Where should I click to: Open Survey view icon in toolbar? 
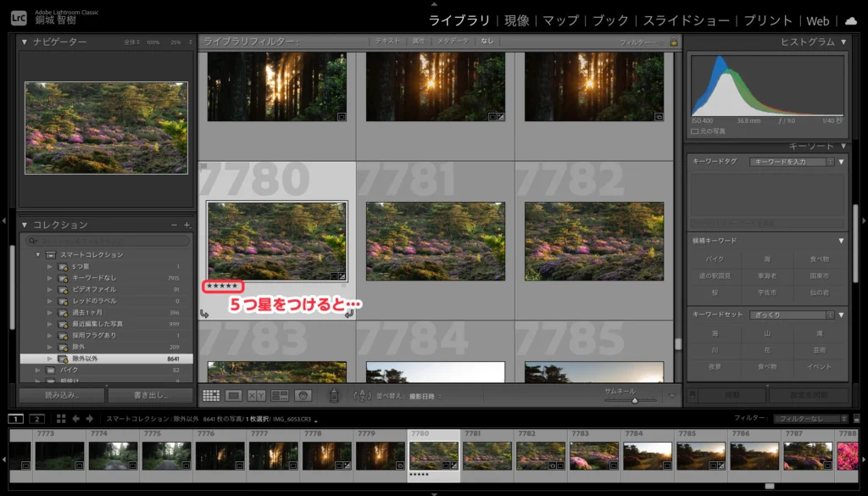tap(280, 395)
